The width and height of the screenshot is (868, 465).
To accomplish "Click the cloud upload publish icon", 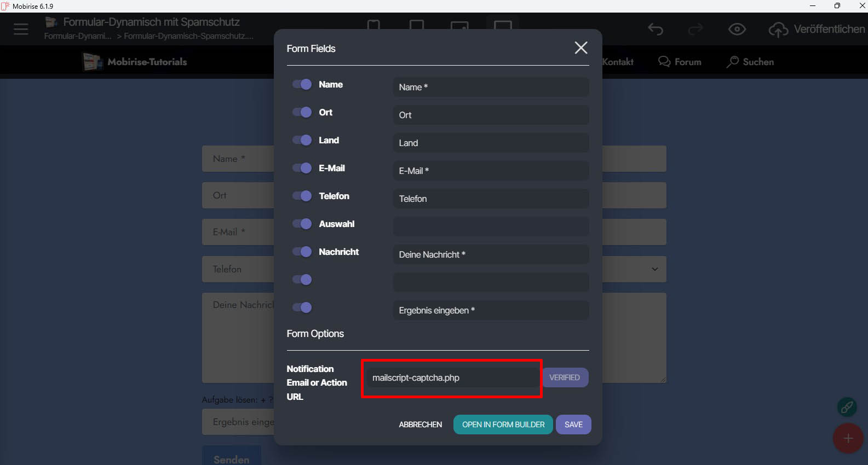I will [x=778, y=30].
